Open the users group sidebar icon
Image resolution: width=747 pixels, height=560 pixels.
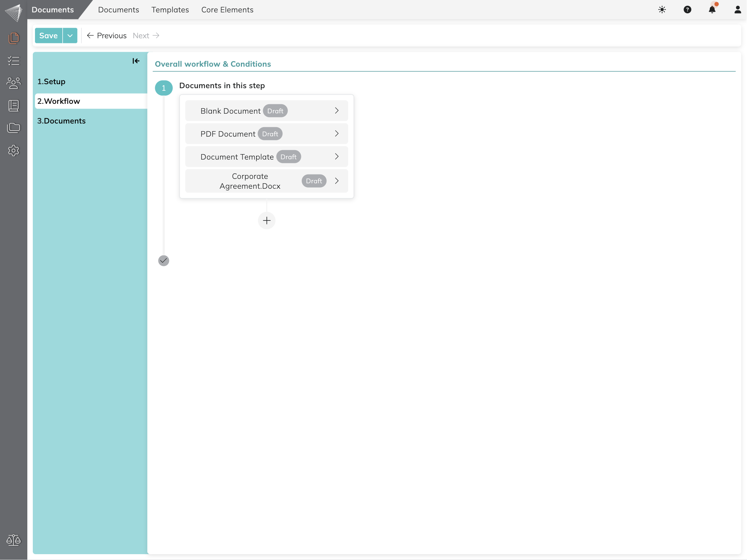[13, 83]
